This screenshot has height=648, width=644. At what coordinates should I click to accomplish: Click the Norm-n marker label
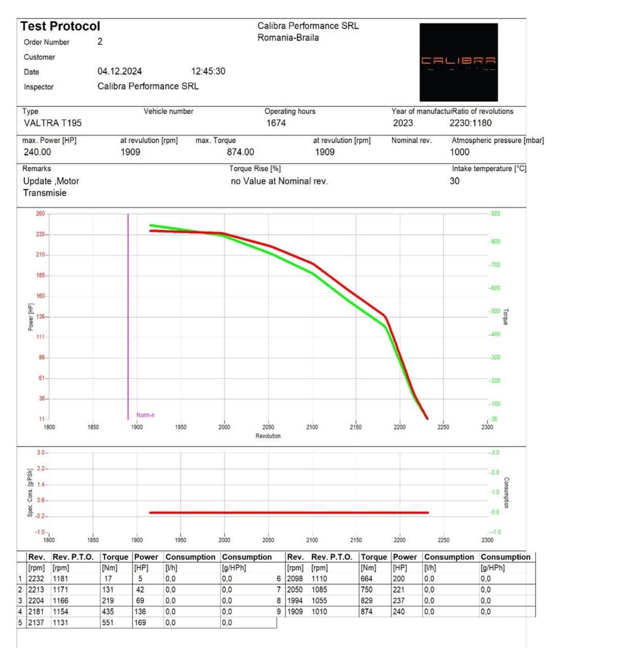[145, 415]
